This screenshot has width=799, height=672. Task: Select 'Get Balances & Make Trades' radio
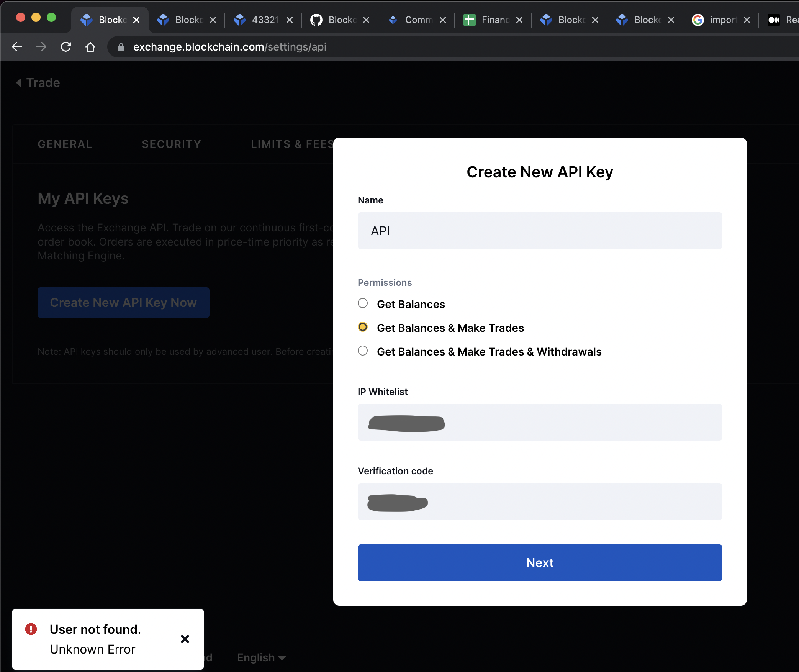(x=363, y=327)
